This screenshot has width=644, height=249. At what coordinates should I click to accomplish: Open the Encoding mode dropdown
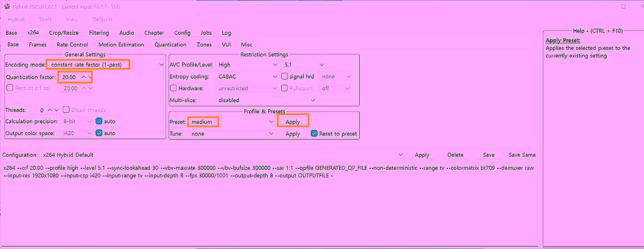105,65
